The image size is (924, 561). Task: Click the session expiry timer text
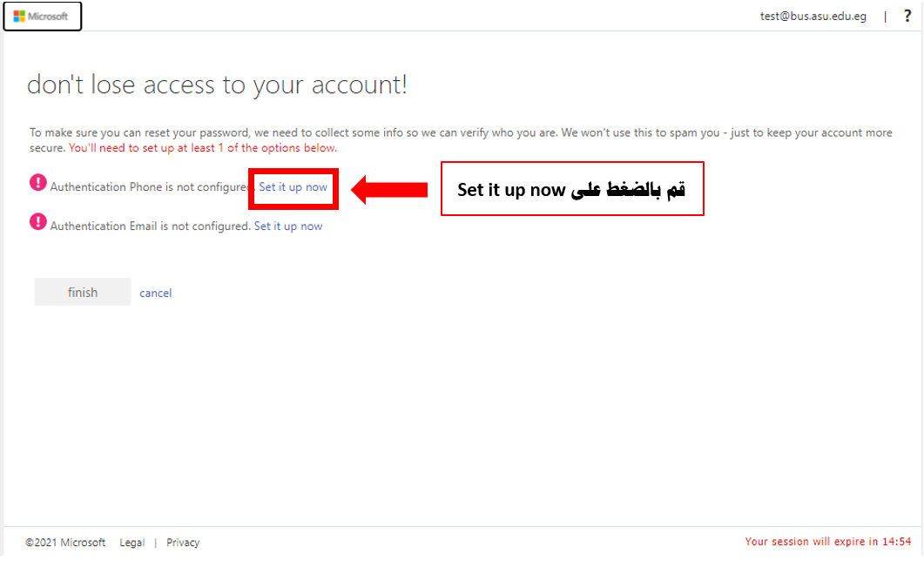828,542
